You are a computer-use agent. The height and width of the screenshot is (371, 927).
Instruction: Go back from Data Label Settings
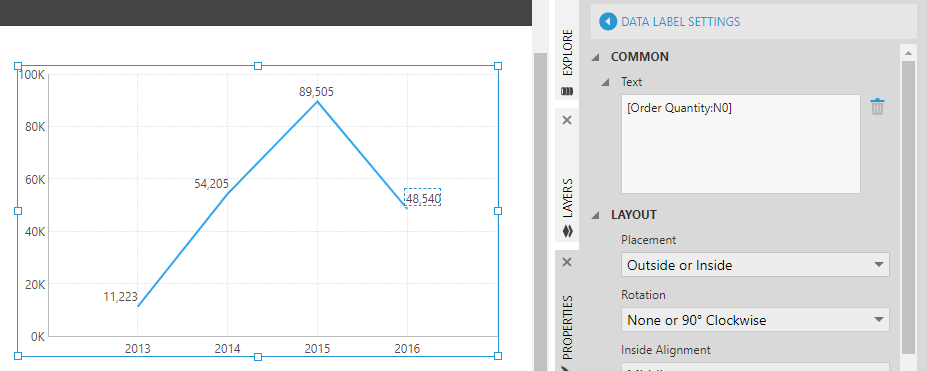click(x=608, y=22)
